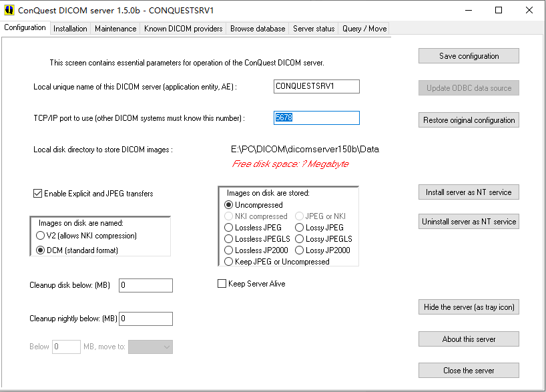This screenshot has height=392, width=546.
Task: View the Server status tab
Action: pyautogui.click(x=314, y=29)
